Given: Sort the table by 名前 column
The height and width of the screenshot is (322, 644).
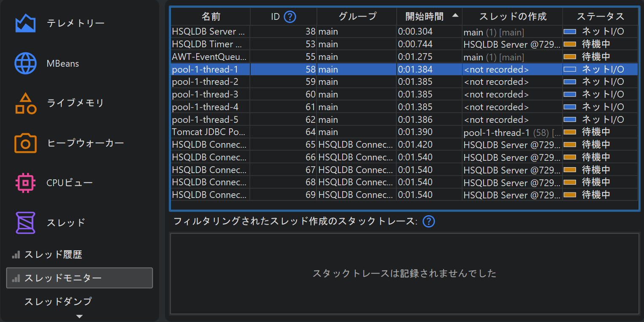Looking at the screenshot, I should click(211, 17).
